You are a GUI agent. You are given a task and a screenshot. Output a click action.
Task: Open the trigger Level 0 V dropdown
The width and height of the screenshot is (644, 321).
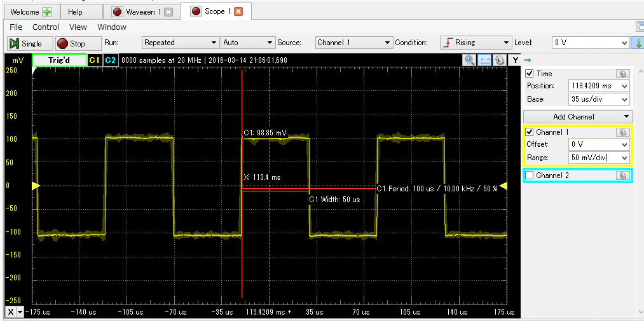591,43
